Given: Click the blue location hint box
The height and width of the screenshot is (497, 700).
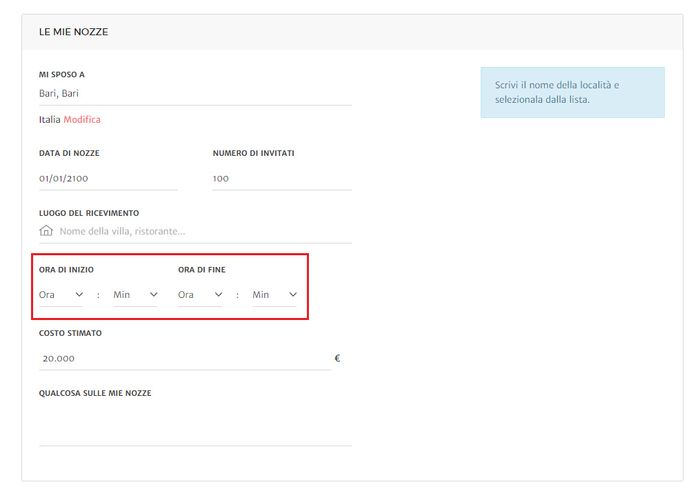Looking at the screenshot, I should coord(572,93).
